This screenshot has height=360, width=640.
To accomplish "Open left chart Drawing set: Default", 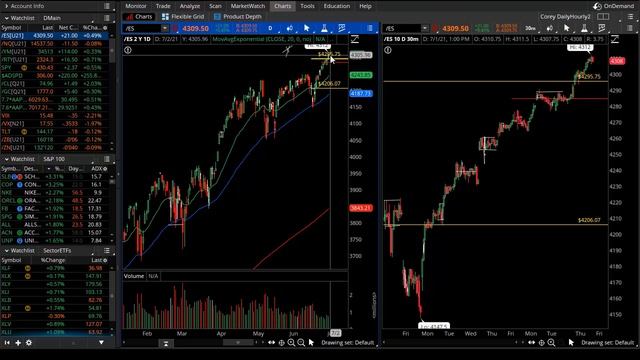I will 347,343.
